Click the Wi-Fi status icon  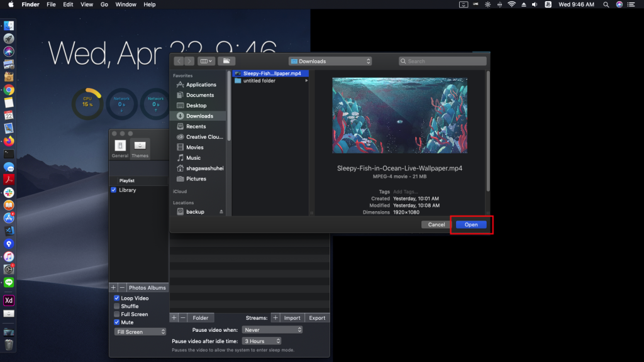point(511,4)
